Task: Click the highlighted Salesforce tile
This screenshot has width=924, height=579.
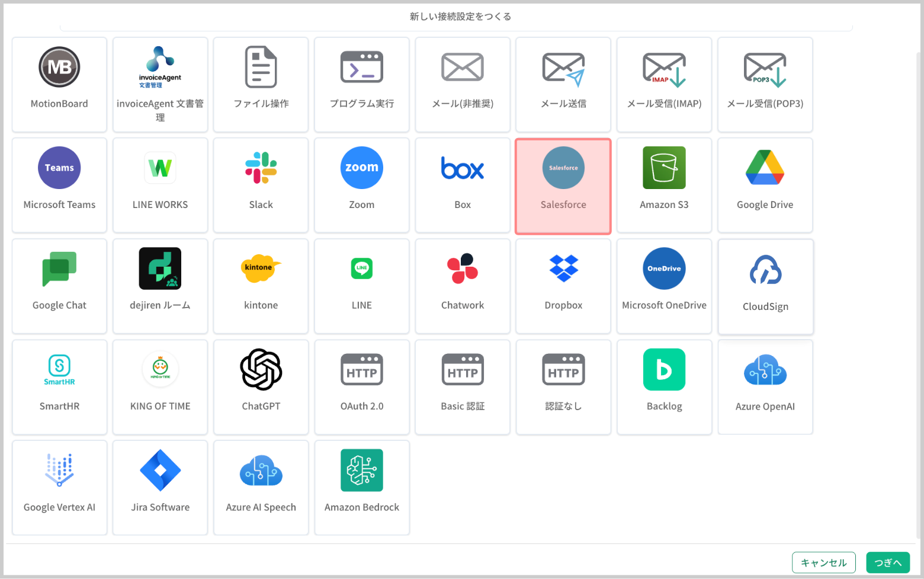Action: pos(563,186)
